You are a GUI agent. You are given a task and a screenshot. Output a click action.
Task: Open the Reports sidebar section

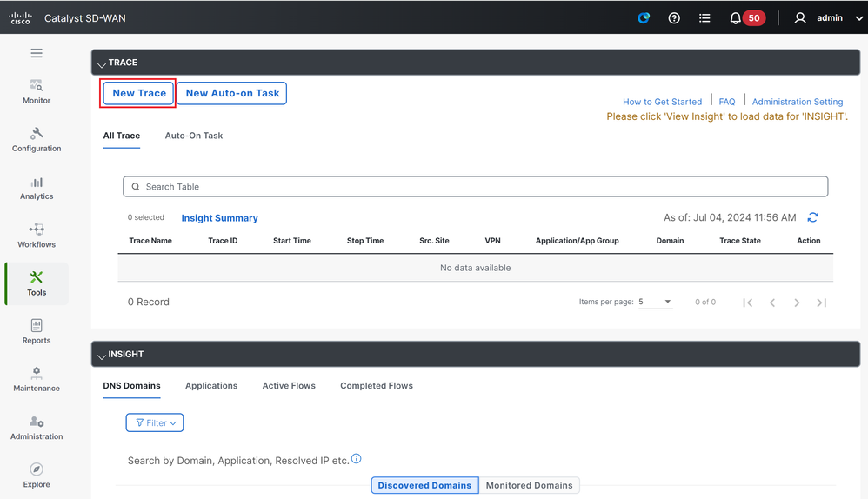coord(37,332)
